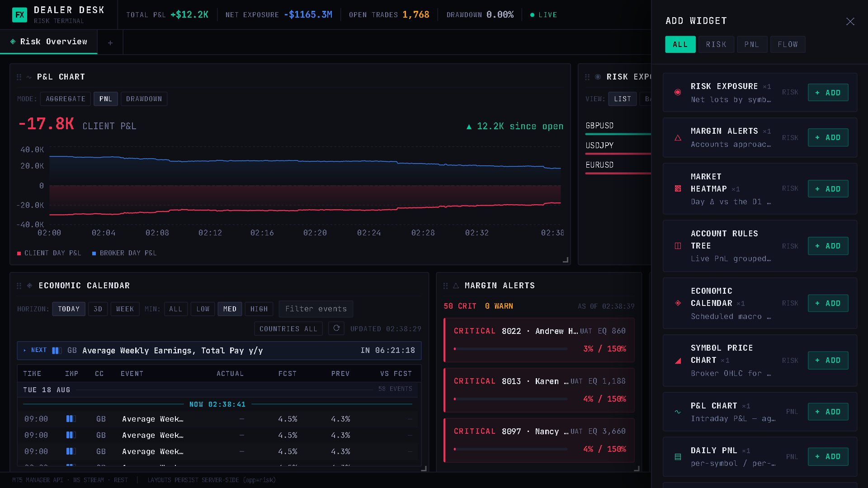Close the Add Widget panel

(850, 21)
